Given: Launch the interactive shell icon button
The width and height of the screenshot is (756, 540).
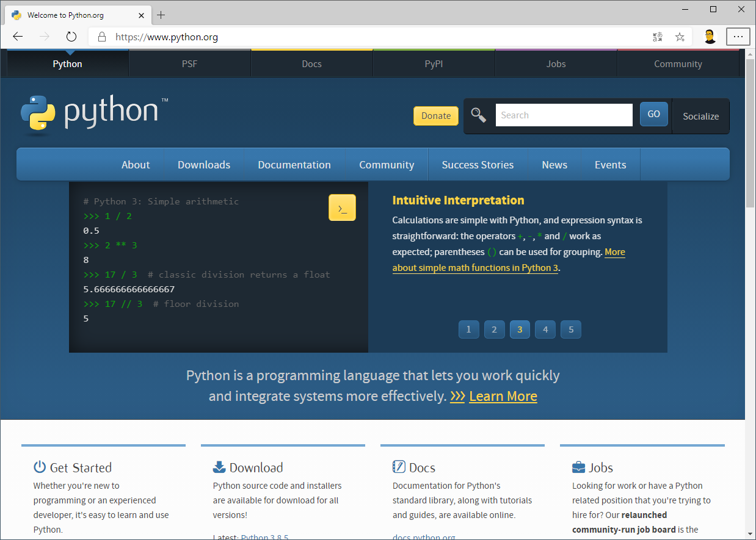Looking at the screenshot, I should tap(342, 207).
